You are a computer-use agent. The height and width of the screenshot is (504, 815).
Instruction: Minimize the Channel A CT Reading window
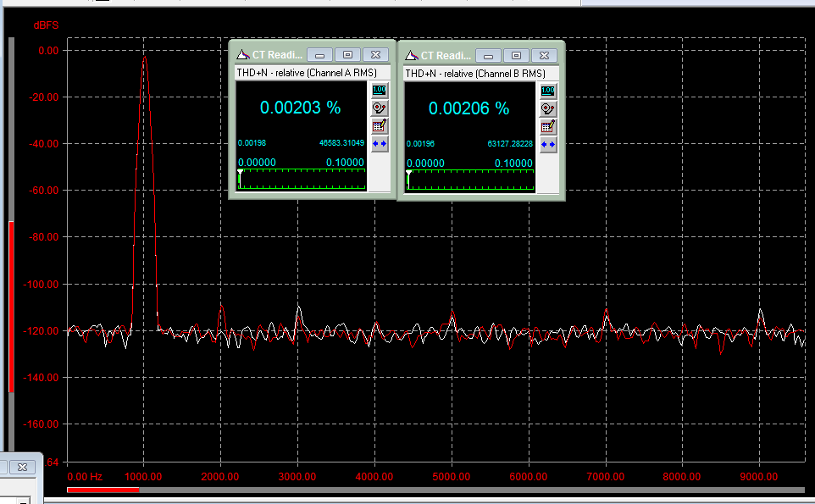click(x=319, y=54)
